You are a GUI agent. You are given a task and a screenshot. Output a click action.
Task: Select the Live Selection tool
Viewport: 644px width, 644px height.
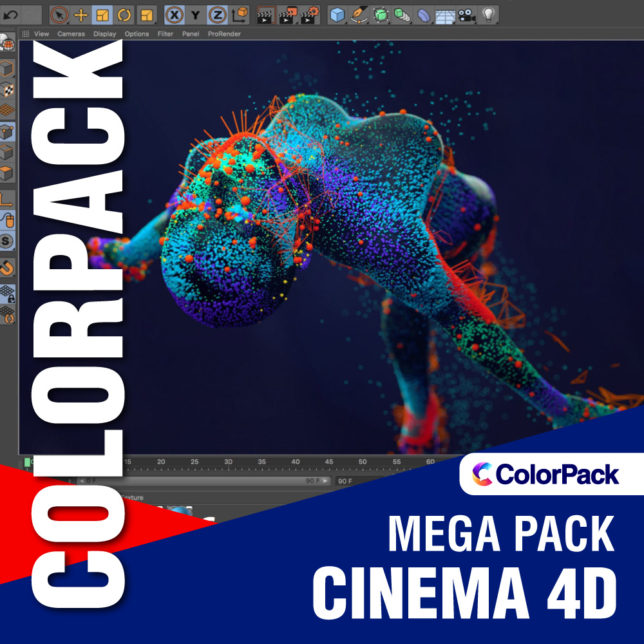tap(59, 14)
